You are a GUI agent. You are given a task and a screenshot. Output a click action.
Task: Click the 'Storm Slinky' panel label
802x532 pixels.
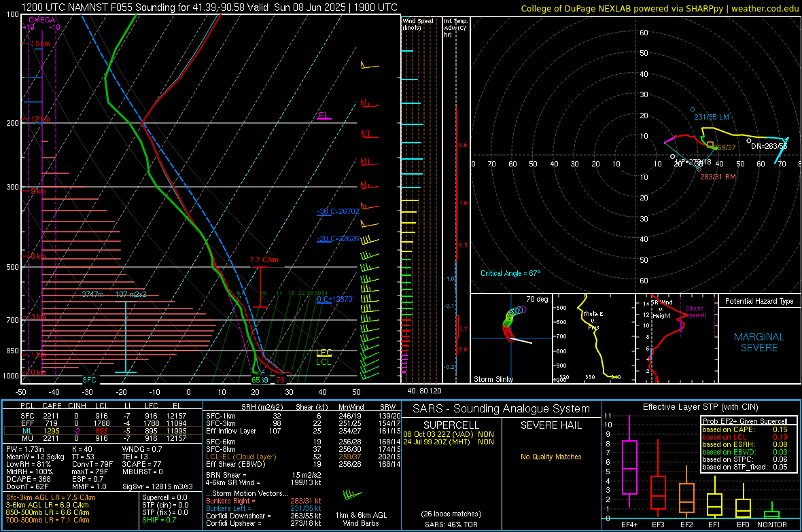493,379
